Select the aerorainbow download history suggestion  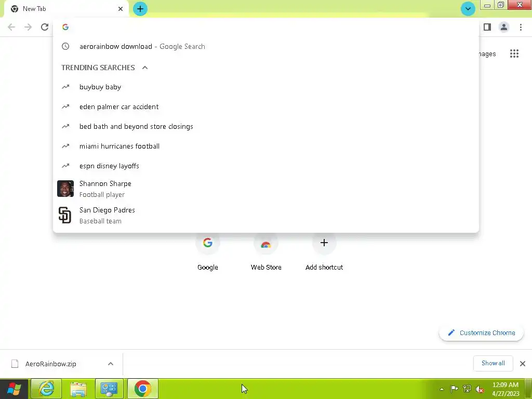(266, 46)
